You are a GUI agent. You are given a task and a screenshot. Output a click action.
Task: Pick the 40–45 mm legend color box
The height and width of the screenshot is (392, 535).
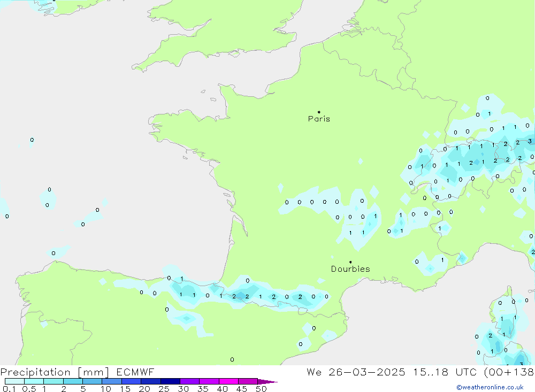(x=228, y=381)
